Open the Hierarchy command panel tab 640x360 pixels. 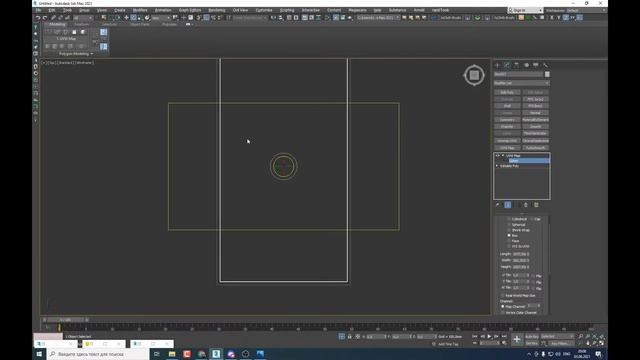click(516, 65)
